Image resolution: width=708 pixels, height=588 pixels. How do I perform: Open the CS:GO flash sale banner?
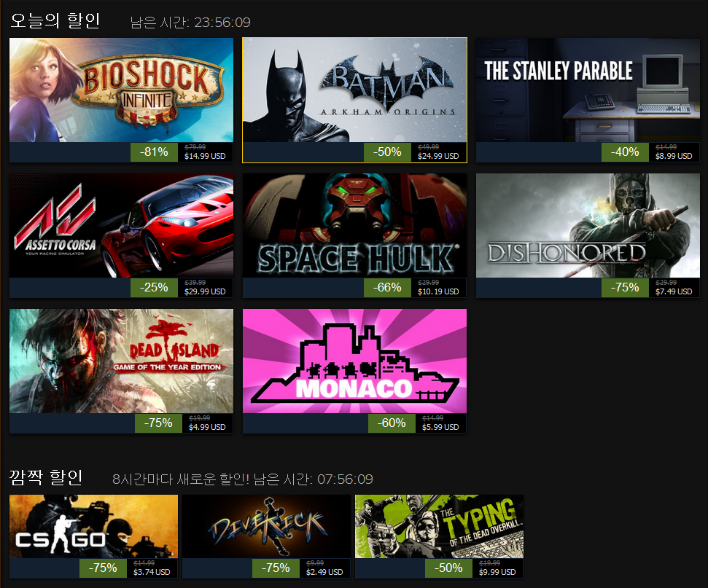(x=93, y=527)
